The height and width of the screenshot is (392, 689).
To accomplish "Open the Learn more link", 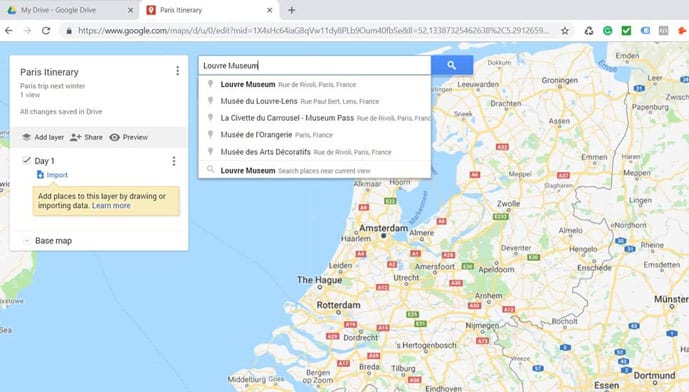I will click(111, 206).
